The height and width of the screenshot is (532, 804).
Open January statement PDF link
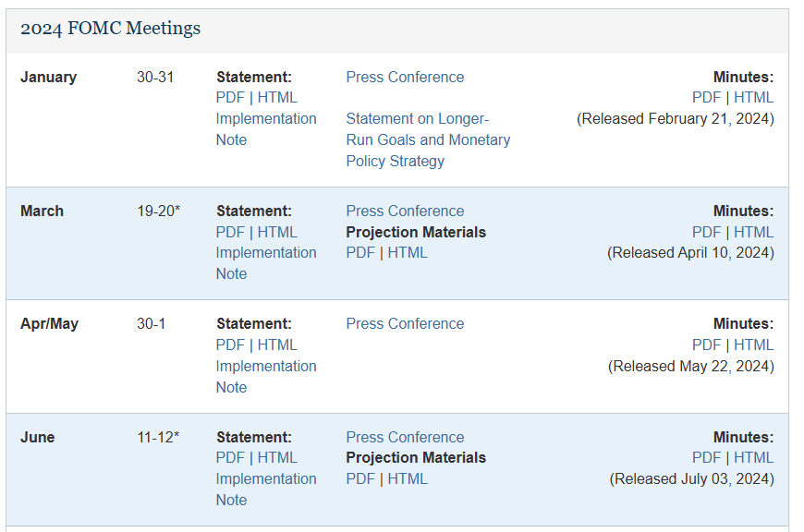click(230, 97)
